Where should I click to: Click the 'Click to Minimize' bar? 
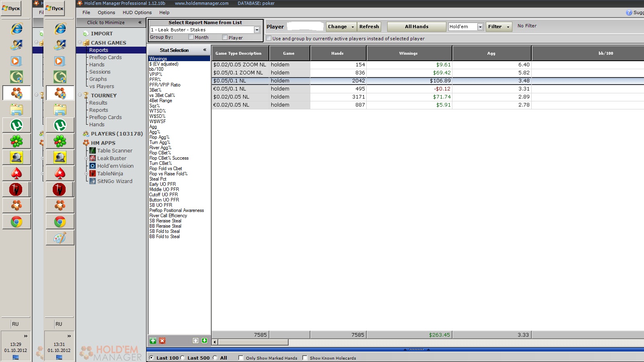click(x=111, y=23)
